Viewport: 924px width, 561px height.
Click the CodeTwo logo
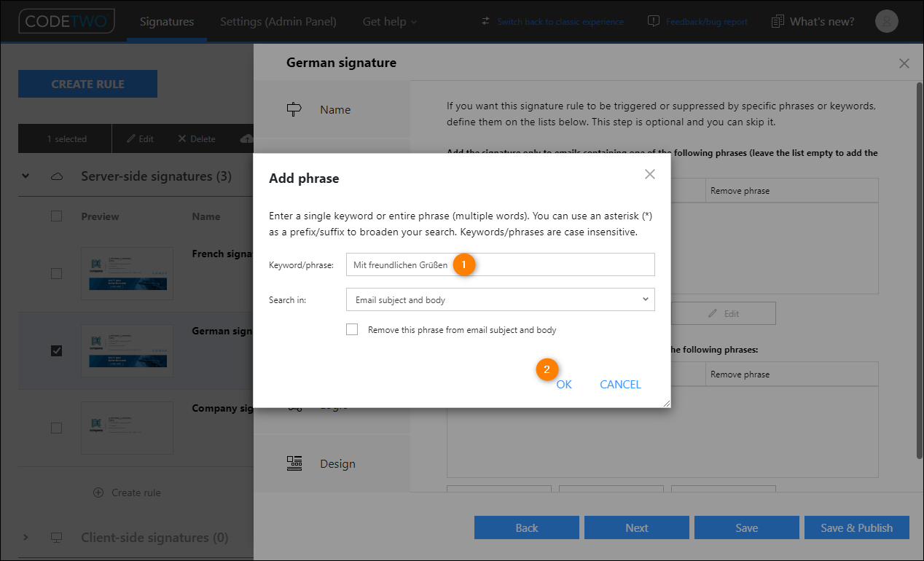(66, 21)
